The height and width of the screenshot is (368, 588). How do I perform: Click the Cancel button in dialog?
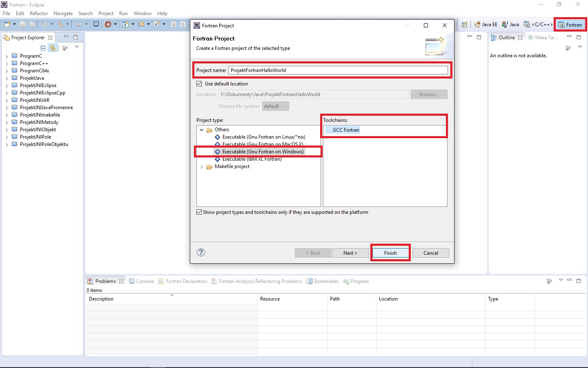click(431, 253)
